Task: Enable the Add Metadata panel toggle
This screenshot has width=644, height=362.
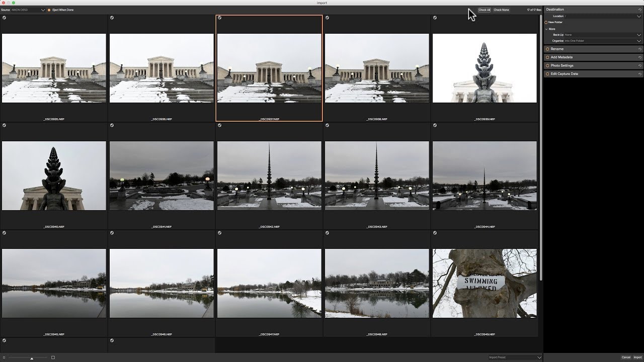Action: pos(547,57)
